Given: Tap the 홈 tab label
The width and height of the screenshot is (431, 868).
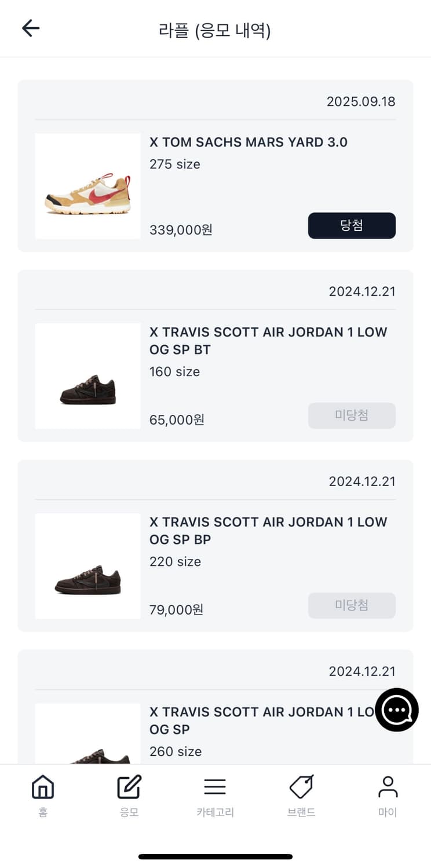Looking at the screenshot, I should [x=43, y=812].
